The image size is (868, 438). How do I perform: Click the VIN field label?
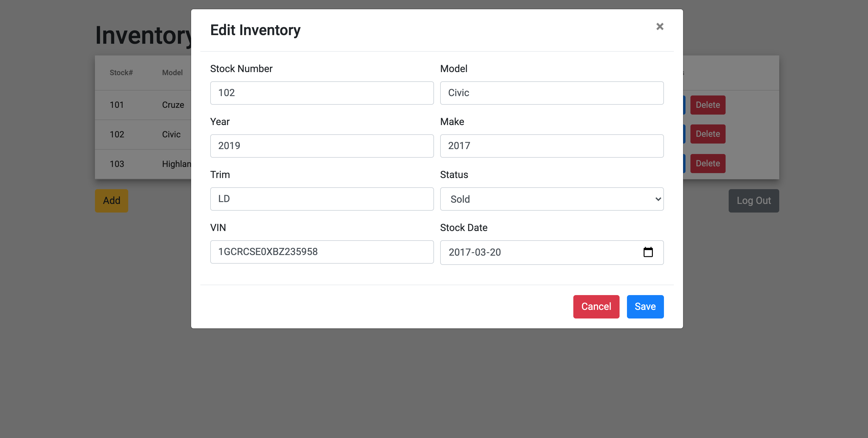pyautogui.click(x=218, y=228)
